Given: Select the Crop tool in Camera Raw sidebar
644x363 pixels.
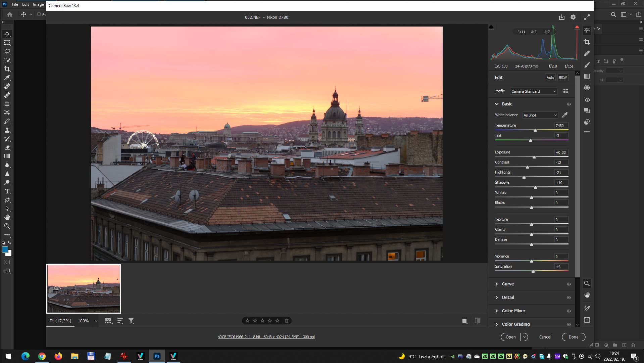Looking at the screenshot, I should pos(587,42).
